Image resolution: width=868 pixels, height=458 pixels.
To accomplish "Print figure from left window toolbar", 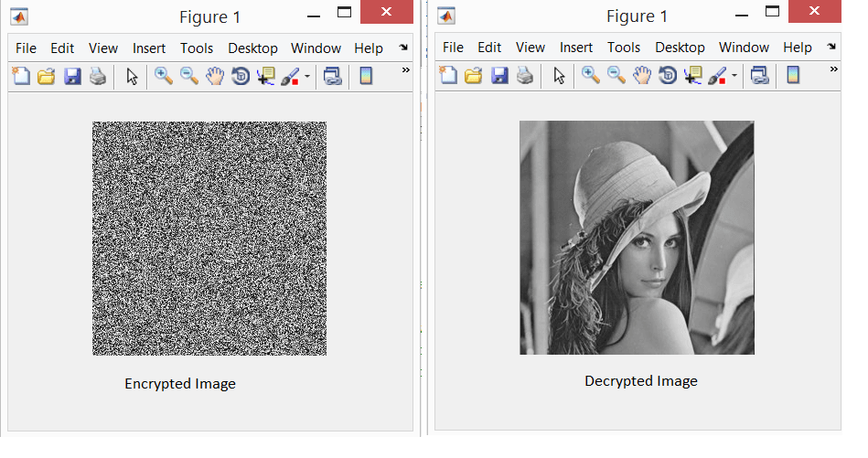I will [98, 76].
